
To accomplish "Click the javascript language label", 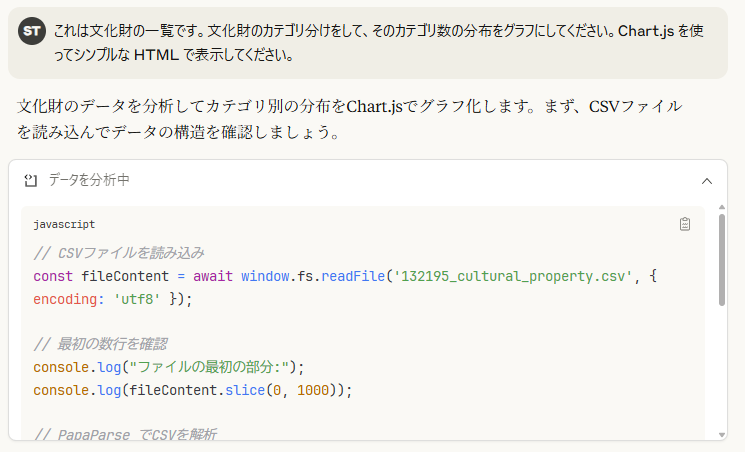I will (x=64, y=225).
